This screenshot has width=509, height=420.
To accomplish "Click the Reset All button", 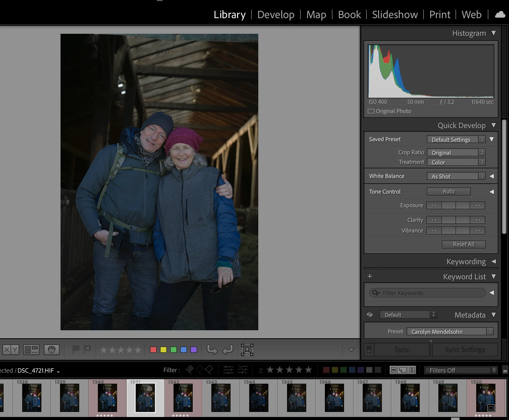I will point(464,244).
